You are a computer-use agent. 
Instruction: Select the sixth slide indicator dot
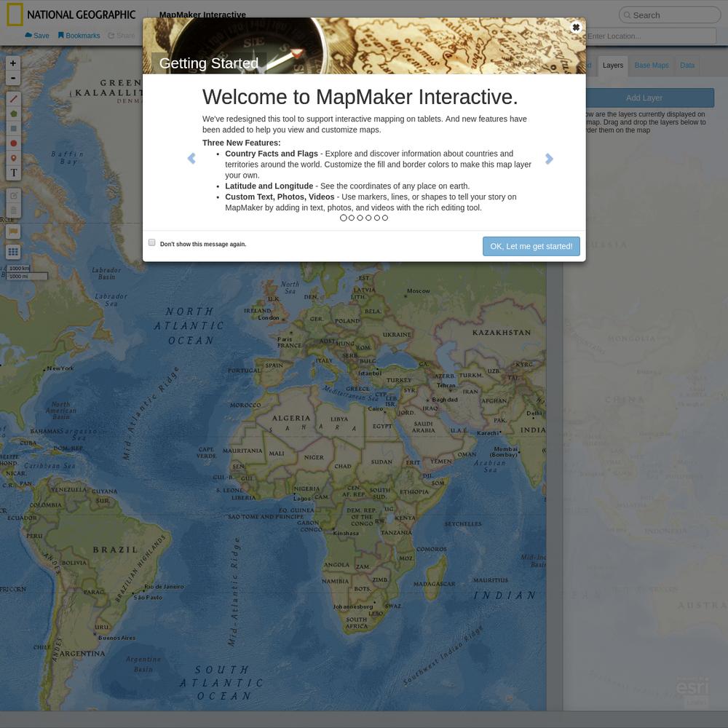[x=385, y=218]
